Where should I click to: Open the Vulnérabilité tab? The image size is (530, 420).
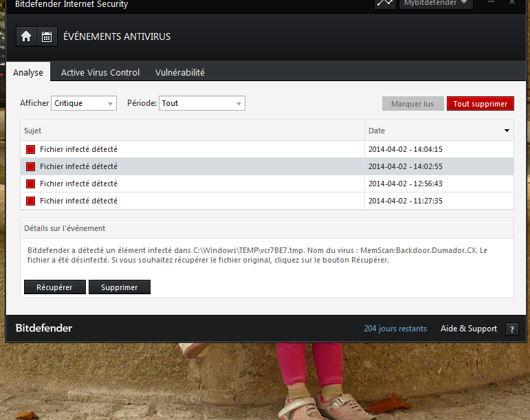click(x=180, y=72)
